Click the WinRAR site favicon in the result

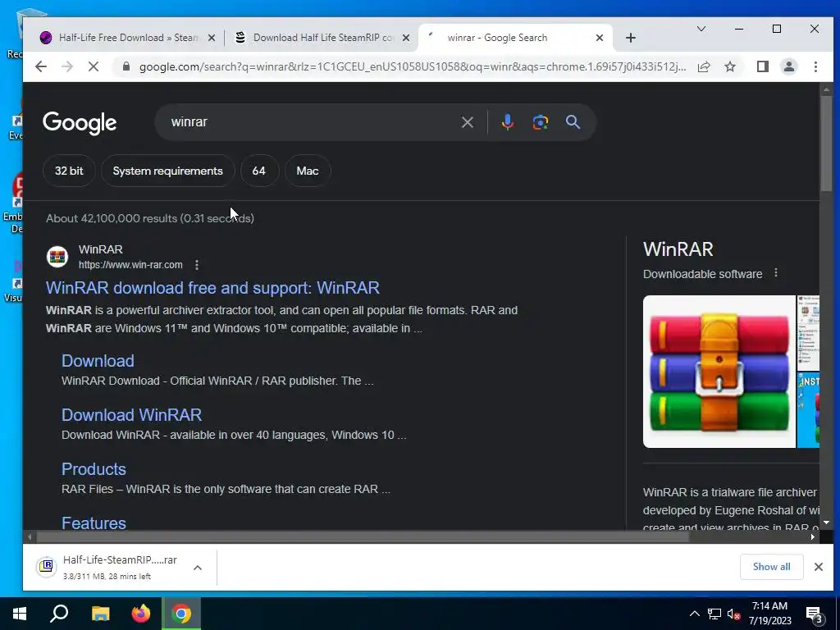point(57,257)
